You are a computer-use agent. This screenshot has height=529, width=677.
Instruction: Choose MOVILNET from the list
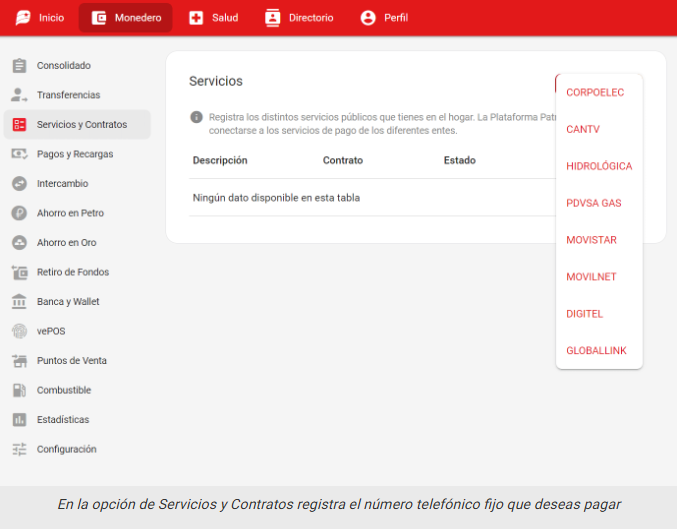click(x=599, y=277)
